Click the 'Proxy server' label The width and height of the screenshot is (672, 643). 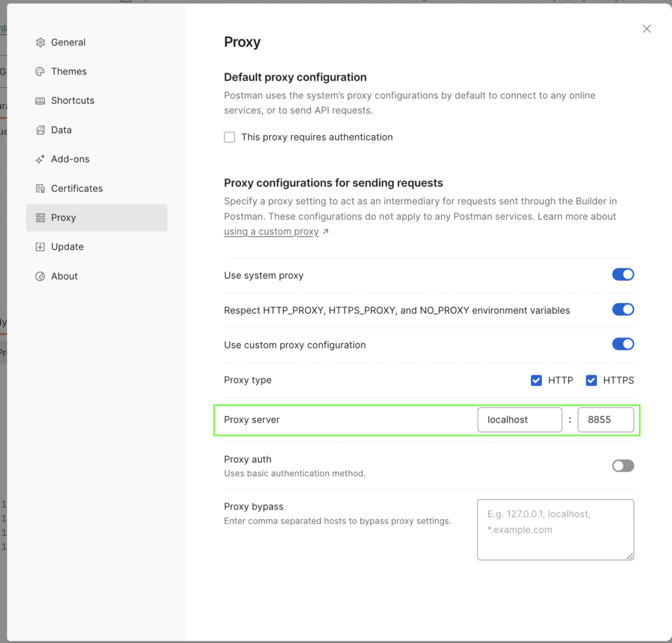252,420
